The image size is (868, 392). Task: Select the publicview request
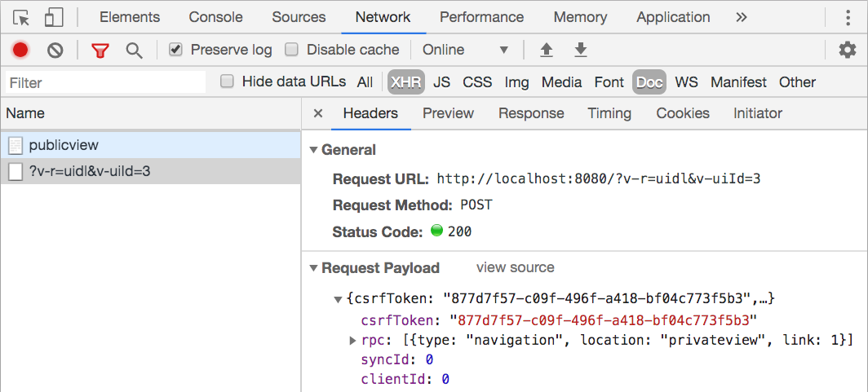(151, 145)
